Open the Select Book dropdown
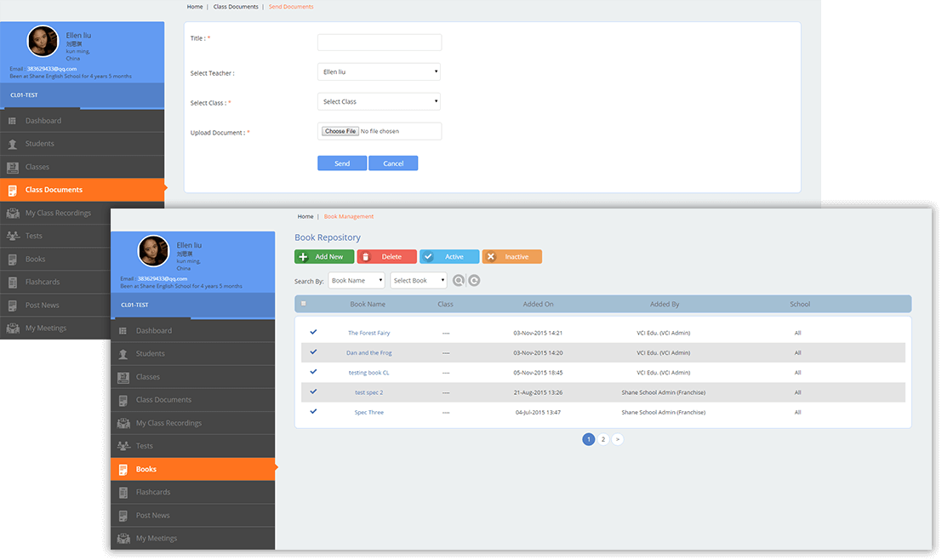Screen dimensions: 942x560 point(419,281)
